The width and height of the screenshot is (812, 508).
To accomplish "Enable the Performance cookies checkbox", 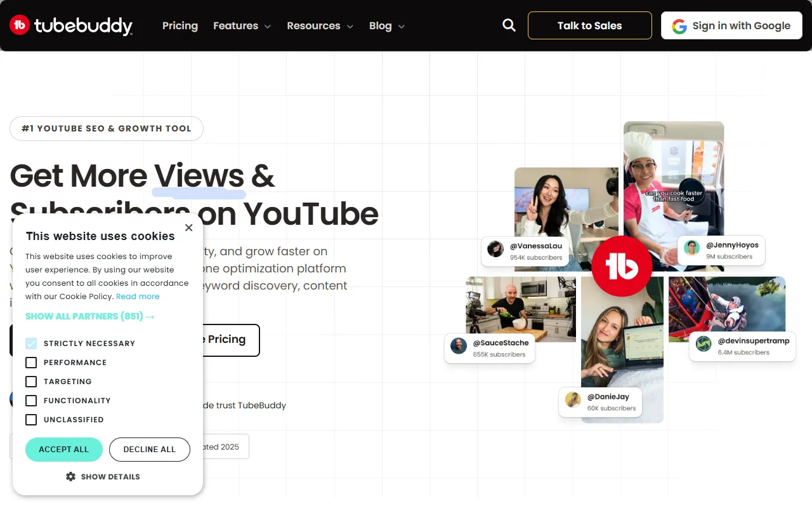I will (31, 363).
